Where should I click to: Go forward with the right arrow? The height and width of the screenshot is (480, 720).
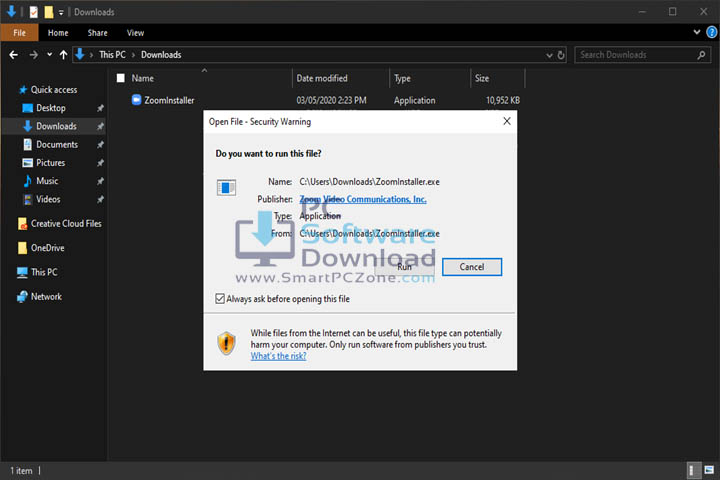tap(34, 55)
